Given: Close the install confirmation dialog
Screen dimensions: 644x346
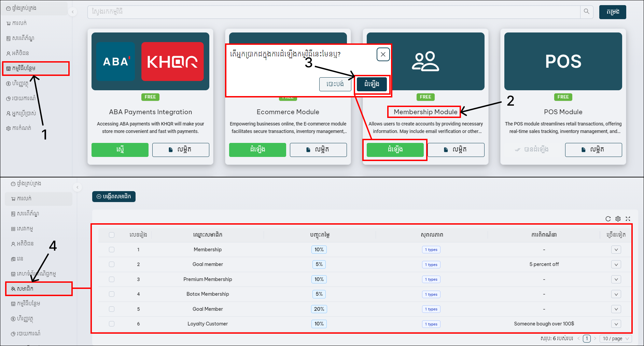Looking at the screenshot, I should tap(383, 54).
